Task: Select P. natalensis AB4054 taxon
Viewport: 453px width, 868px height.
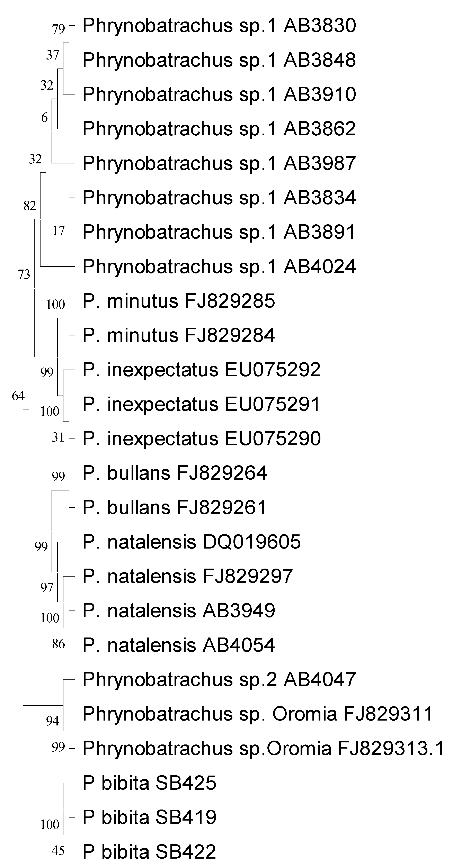Action: (x=179, y=645)
